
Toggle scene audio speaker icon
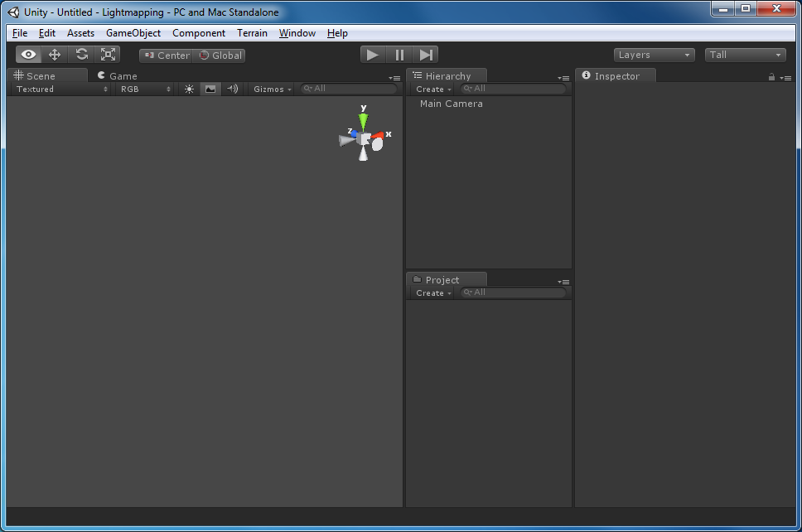pyautogui.click(x=233, y=89)
